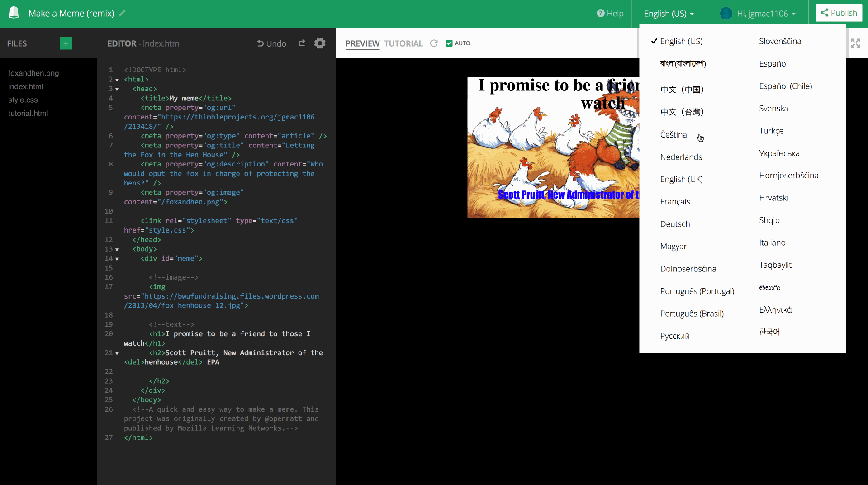Image resolution: width=868 pixels, height=485 pixels.
Task: Select Shqip language option
Action: click(x=769, y=220)
